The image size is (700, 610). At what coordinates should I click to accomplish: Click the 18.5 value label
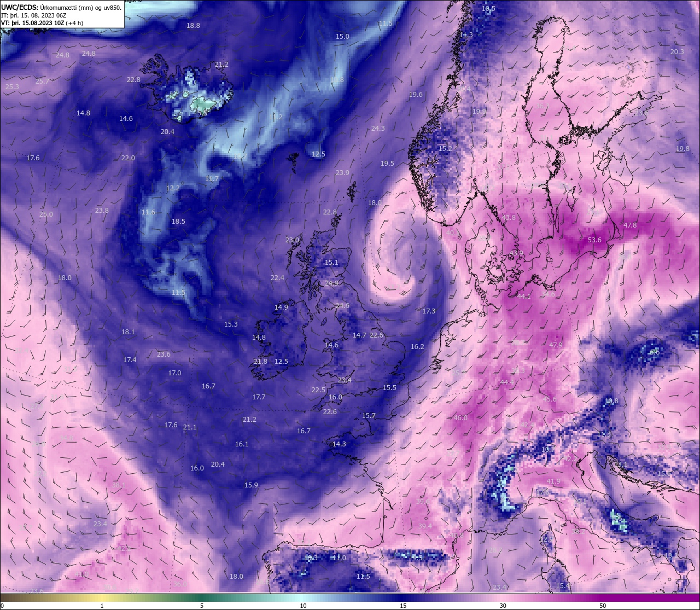point(178,222)
